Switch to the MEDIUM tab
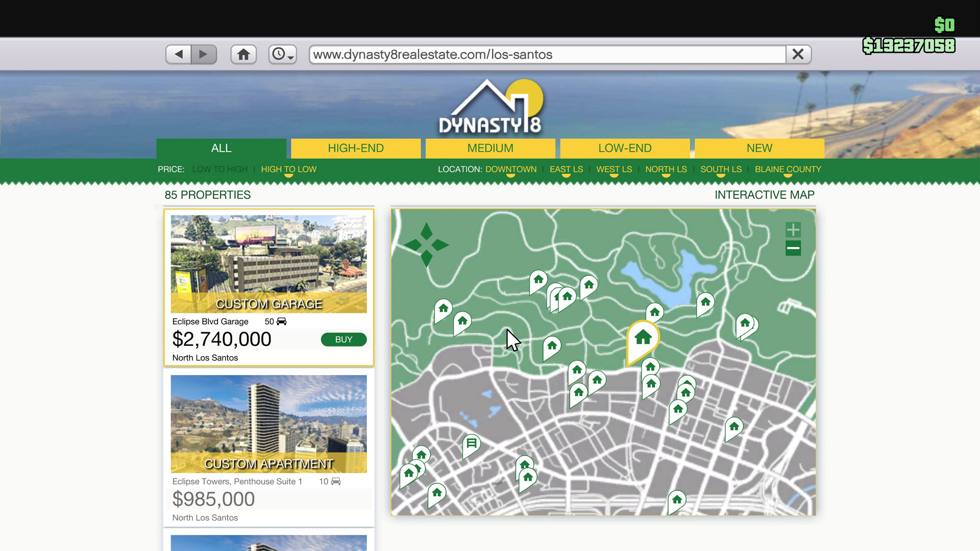The height and width of the screenshot is (551, 980). tap(491, 148)
